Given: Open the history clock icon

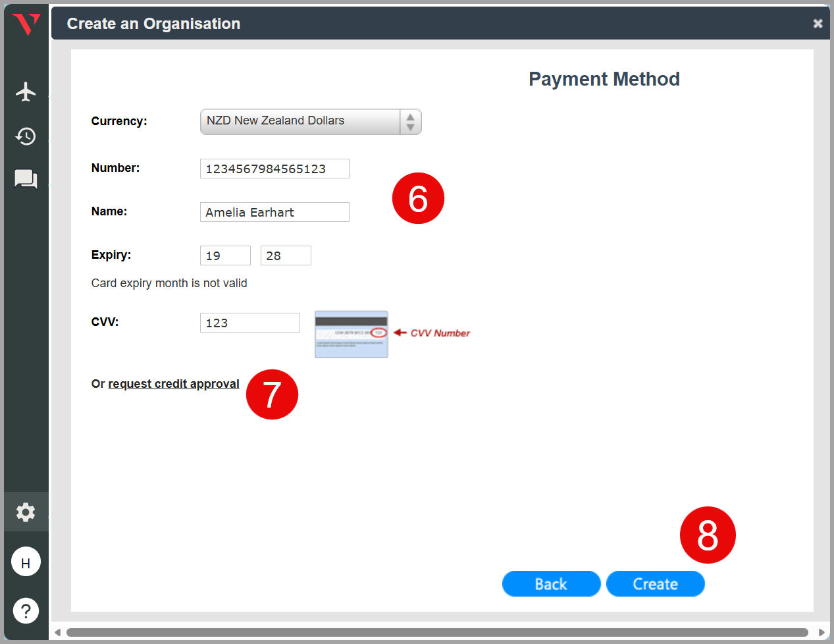Looking at the screenshot, I should coord(26,136).
